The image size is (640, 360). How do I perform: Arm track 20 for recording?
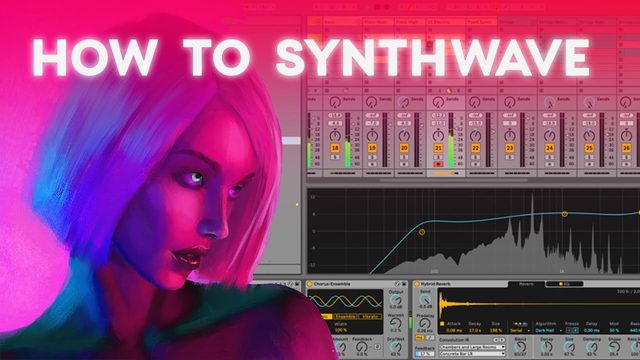pyautogui.click(x=404, y=164)
